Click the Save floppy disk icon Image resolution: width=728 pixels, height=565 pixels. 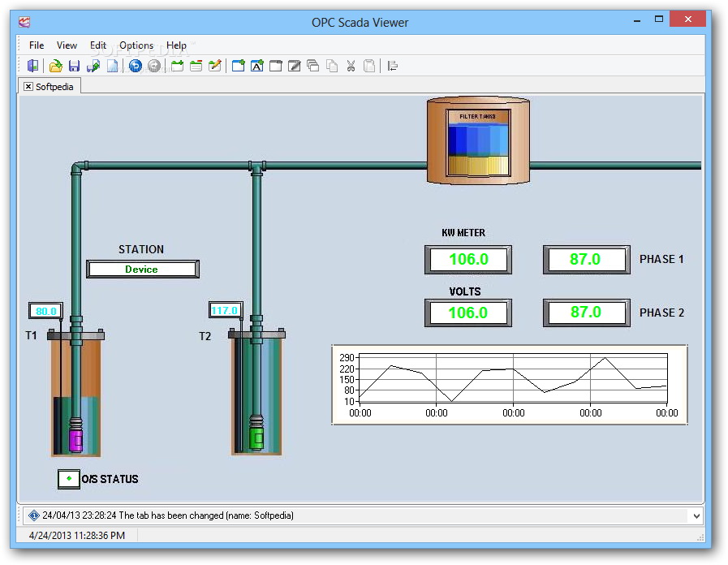(x=74, y=67)
